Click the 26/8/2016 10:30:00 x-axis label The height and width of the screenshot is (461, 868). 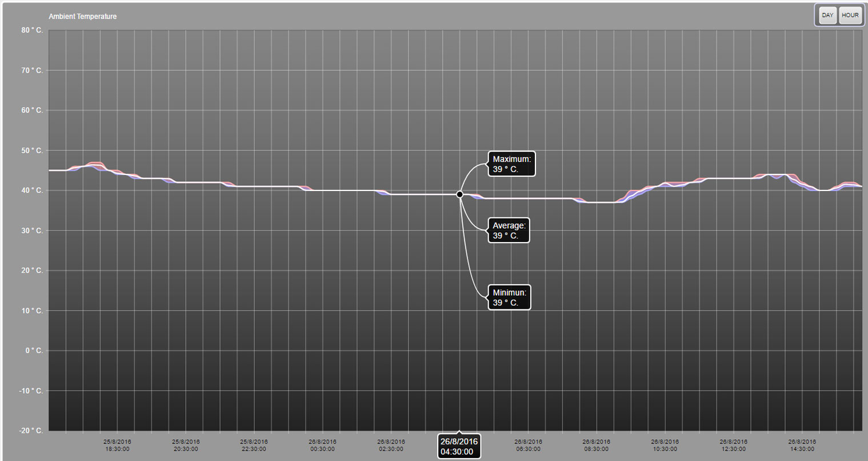point(665,446)
